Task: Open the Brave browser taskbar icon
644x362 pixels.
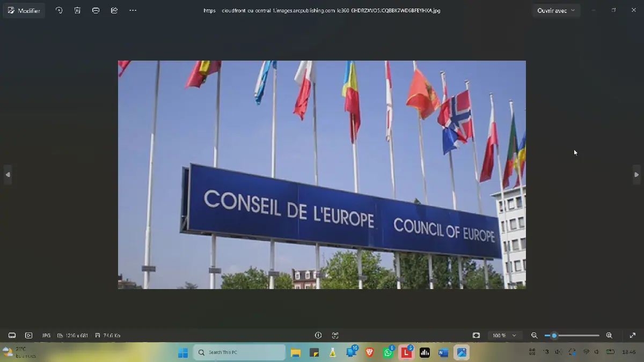Action: (369, 352)
